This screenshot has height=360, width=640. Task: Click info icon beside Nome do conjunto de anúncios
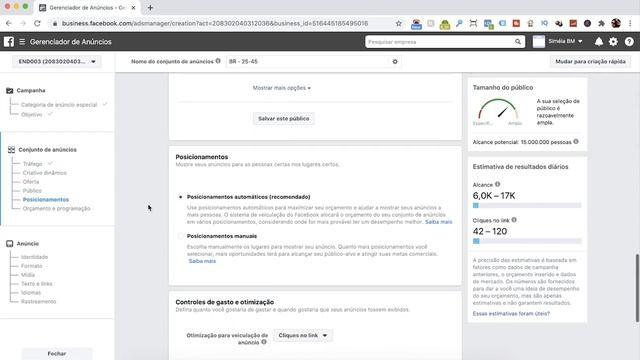tap(218, 61)
